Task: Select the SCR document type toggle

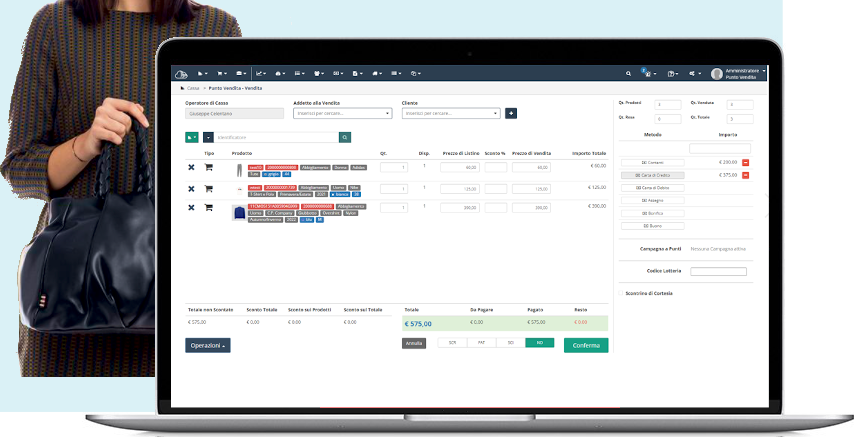Action: tap(452, 343)
